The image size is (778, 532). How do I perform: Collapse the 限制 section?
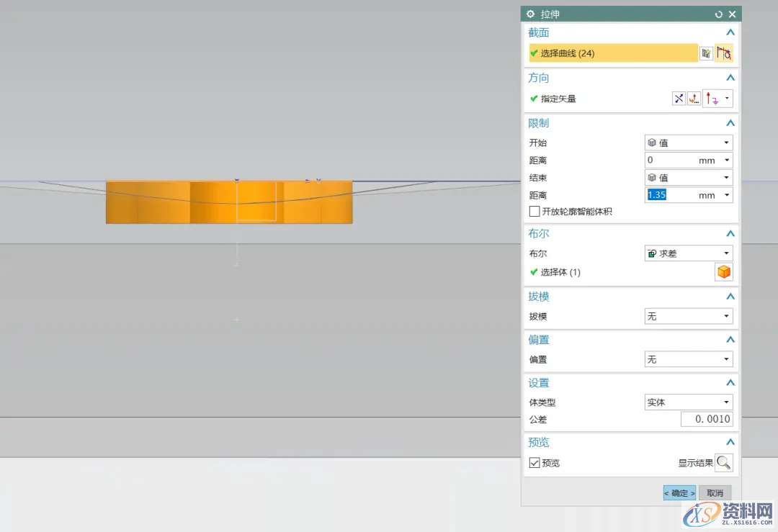[x=730, y=123]
